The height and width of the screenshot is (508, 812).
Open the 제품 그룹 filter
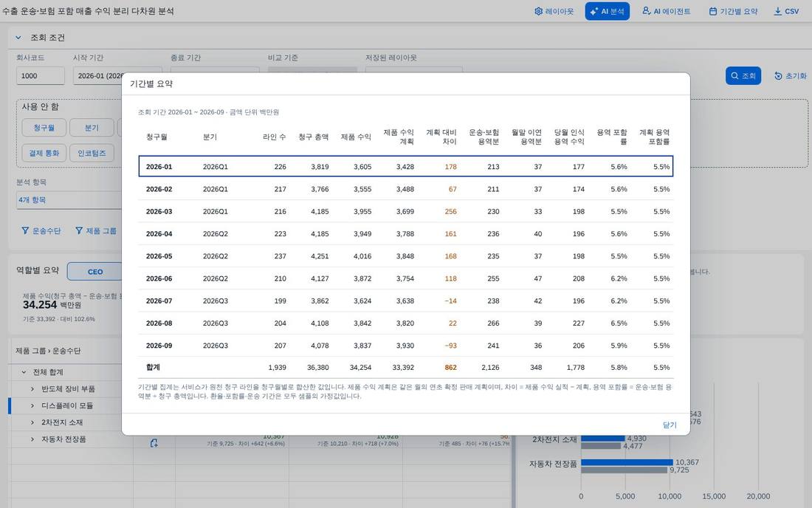[x=96, y=231]
